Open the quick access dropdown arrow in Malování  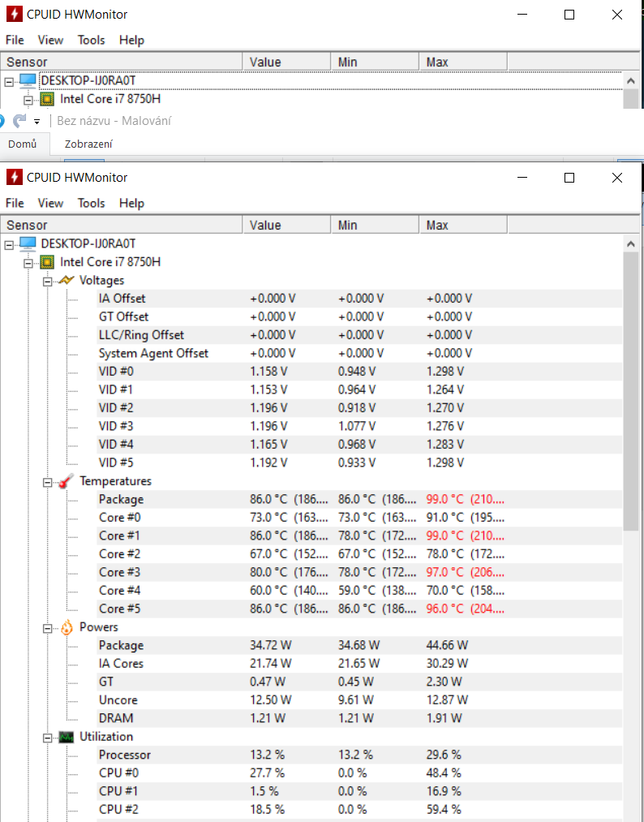pyautogui.click(x=36, y=122)
